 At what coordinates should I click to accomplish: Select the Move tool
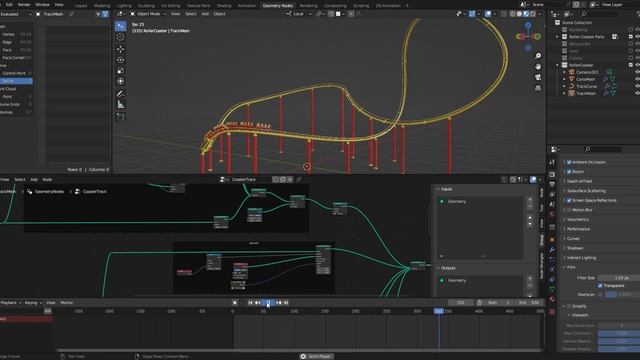[120, 49]
